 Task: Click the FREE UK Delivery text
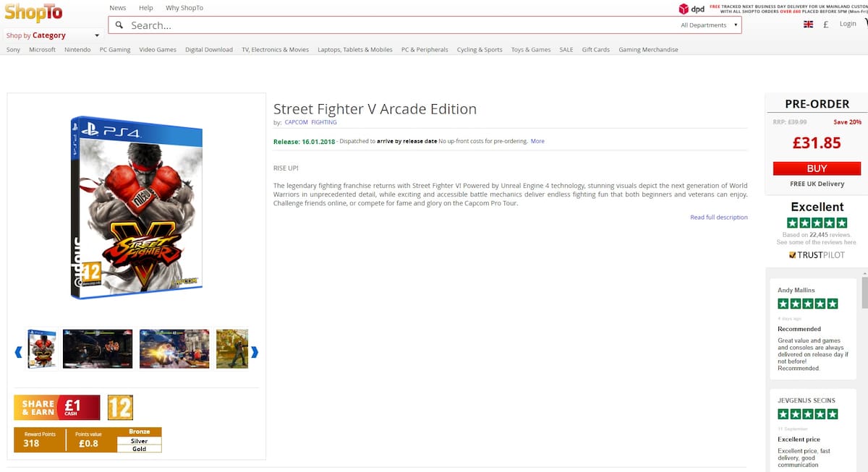[817, 184]
